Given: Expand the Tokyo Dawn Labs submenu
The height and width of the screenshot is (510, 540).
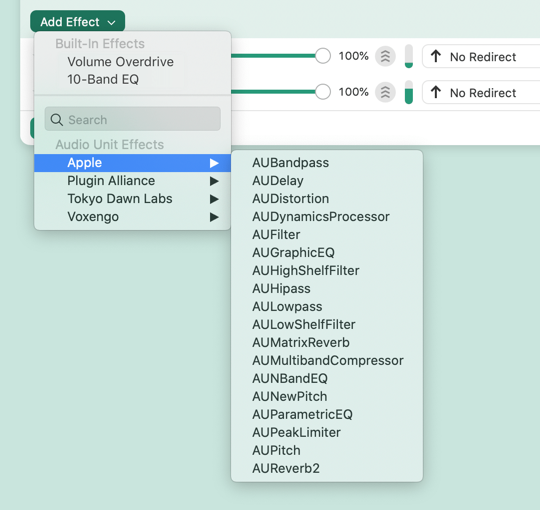Looking at the screenshot, I should pos(133,199).
